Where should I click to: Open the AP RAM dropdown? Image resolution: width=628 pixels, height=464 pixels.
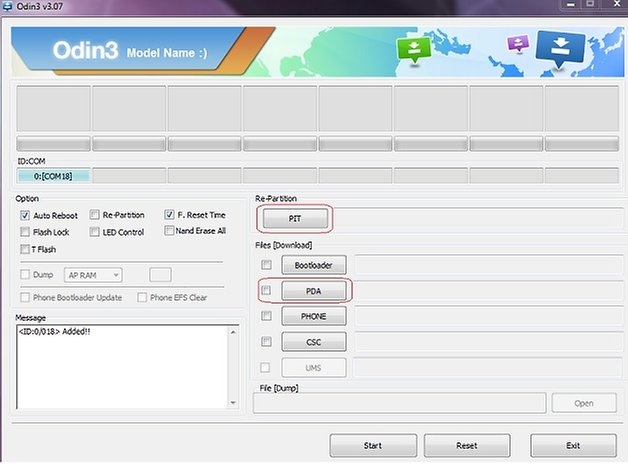(x=93, y=275)
